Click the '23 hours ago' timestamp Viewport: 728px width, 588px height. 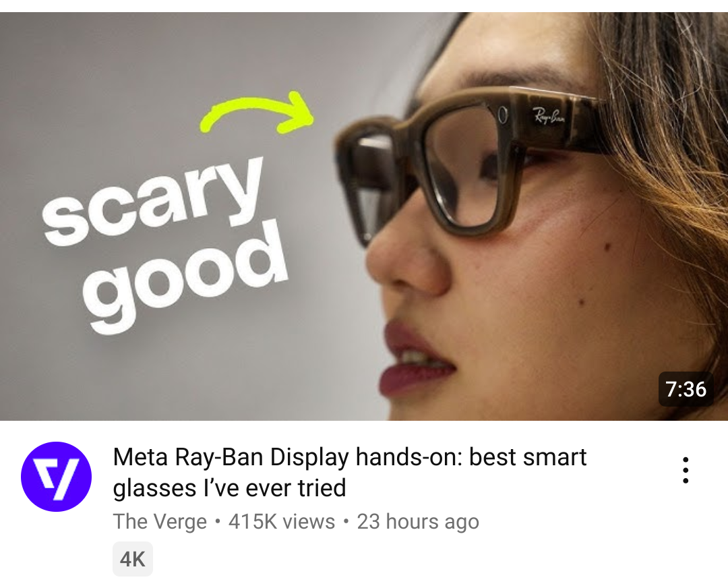(418, 522)
